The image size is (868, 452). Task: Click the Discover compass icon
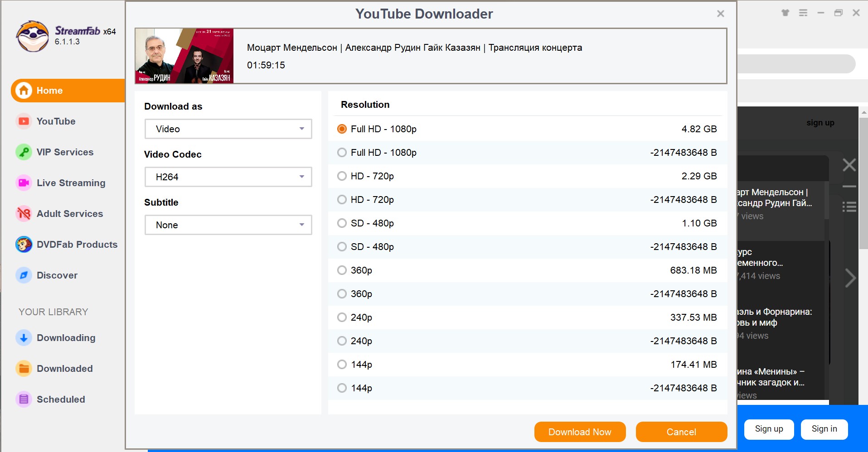point(24,275)
